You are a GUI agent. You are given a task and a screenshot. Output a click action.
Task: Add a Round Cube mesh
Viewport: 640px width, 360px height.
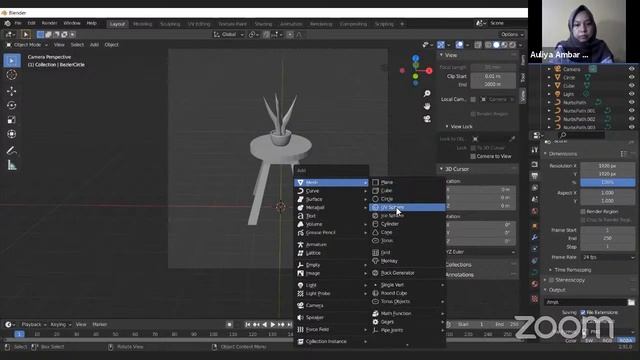407,293
